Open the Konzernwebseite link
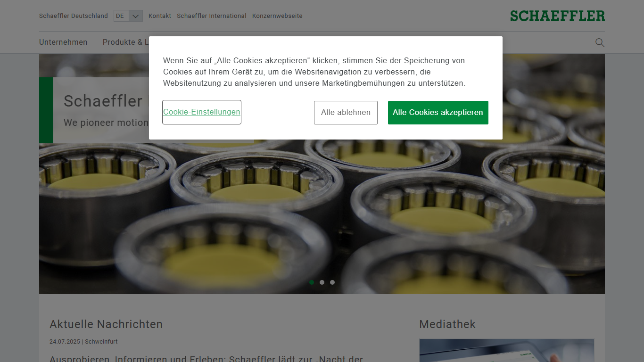644x362 pixels. point(277,16)
